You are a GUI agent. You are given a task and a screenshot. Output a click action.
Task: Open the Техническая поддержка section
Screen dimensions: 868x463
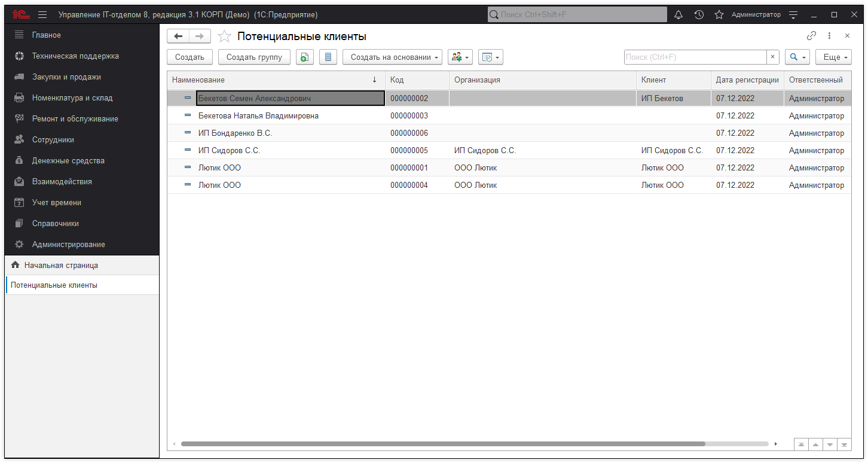75,56
